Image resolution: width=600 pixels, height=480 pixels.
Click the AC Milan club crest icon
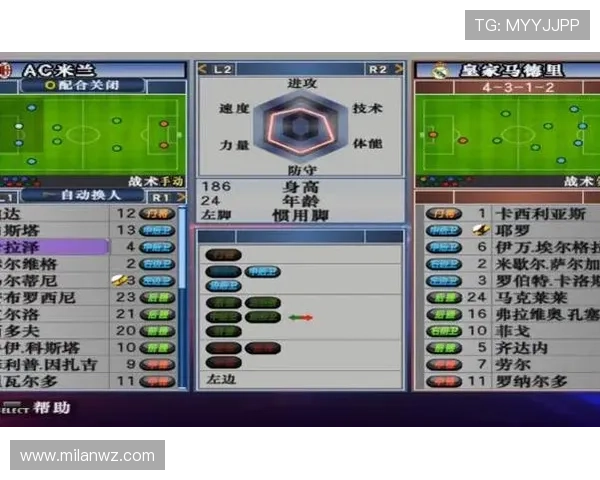pos(4,70)
